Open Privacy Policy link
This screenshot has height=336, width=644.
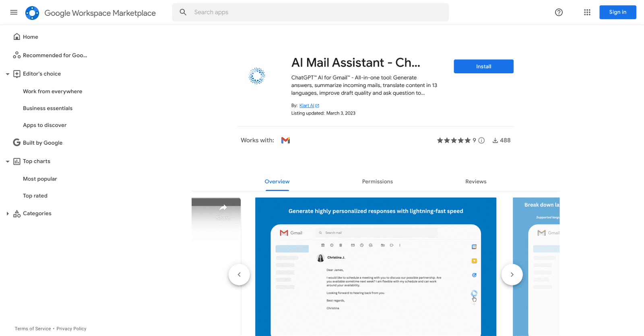tap(72, 329)
